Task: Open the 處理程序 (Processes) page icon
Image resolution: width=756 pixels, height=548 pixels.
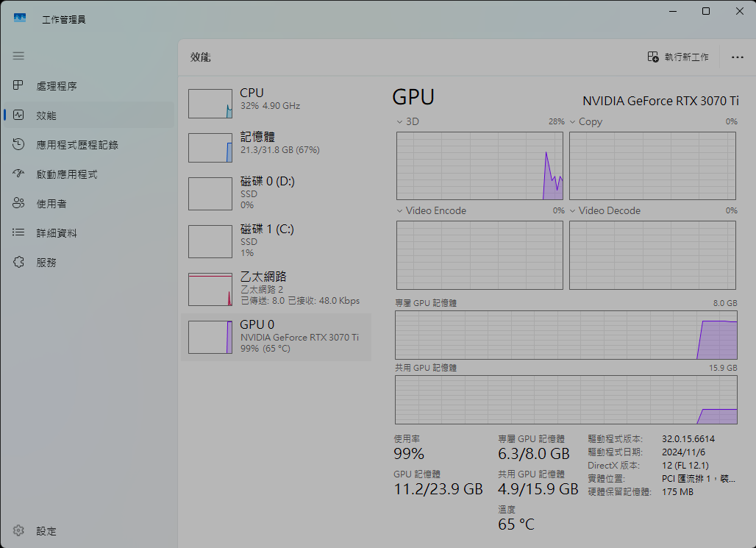Action: [18, 86]
